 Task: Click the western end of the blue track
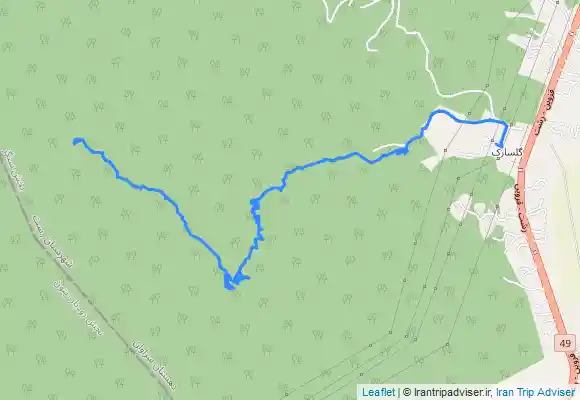tap(78, 141)
